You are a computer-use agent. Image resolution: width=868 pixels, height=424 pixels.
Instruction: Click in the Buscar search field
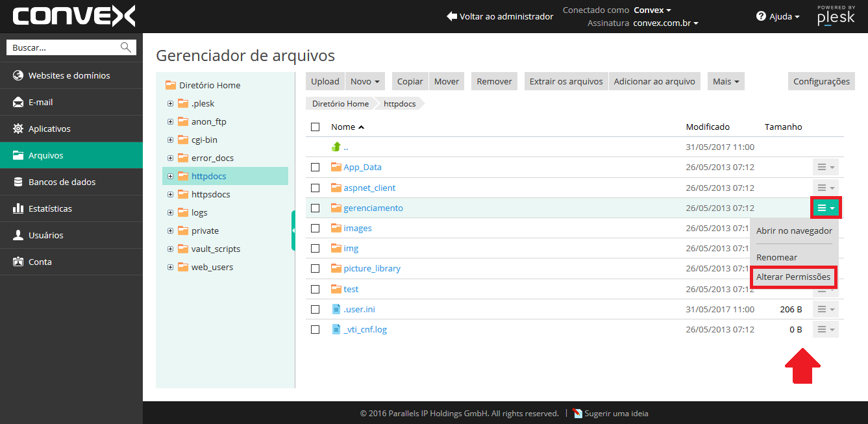[64, 47]
